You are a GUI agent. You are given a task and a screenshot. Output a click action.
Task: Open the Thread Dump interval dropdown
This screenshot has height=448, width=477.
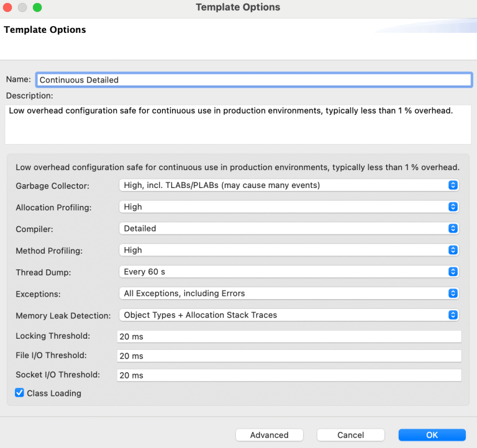[x=289, y=271]
